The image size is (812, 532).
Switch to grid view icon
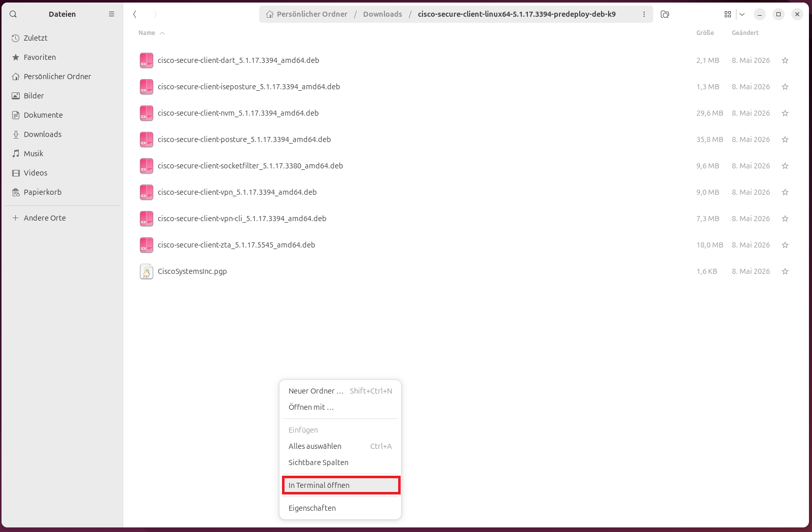point(728,14)
